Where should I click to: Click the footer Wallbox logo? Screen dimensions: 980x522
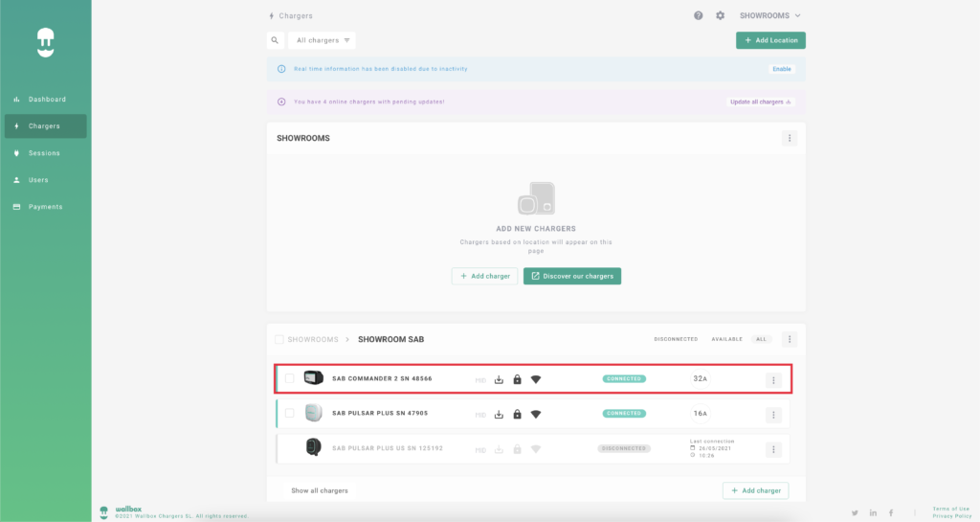click(x=103, y=512)
